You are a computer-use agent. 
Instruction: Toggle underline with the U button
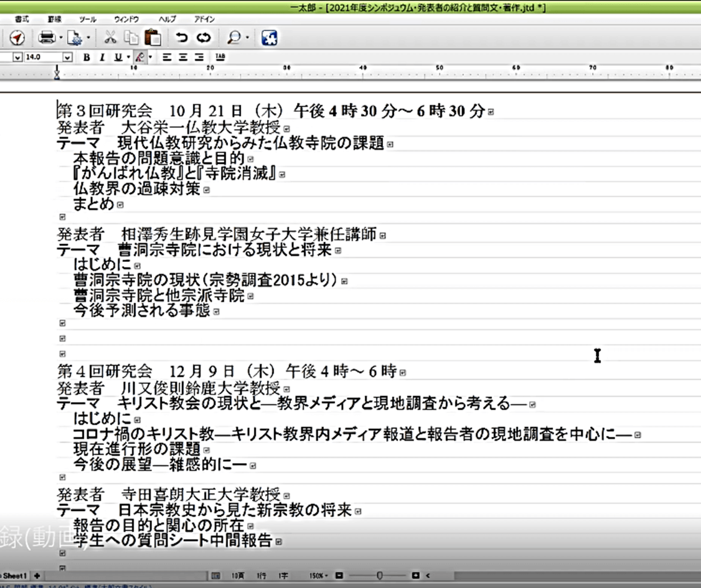(118, 57)
